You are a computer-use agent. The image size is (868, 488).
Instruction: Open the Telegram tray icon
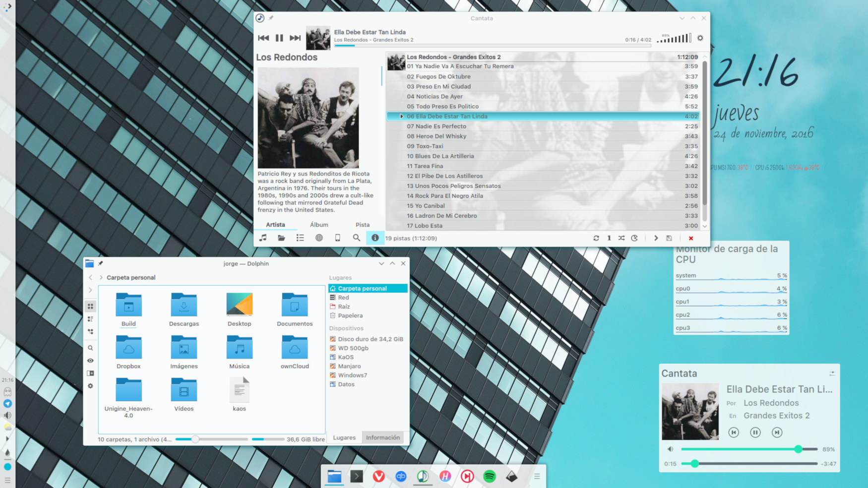tap(7, 404)
